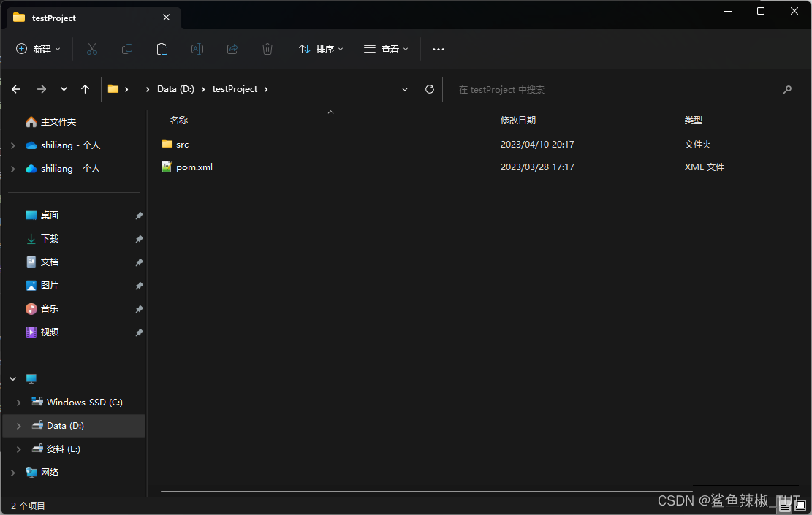Viewport: 812px width, 515px height.
Task: Go up one folder level
Action: pyautogui.click(x=85, y=89)
